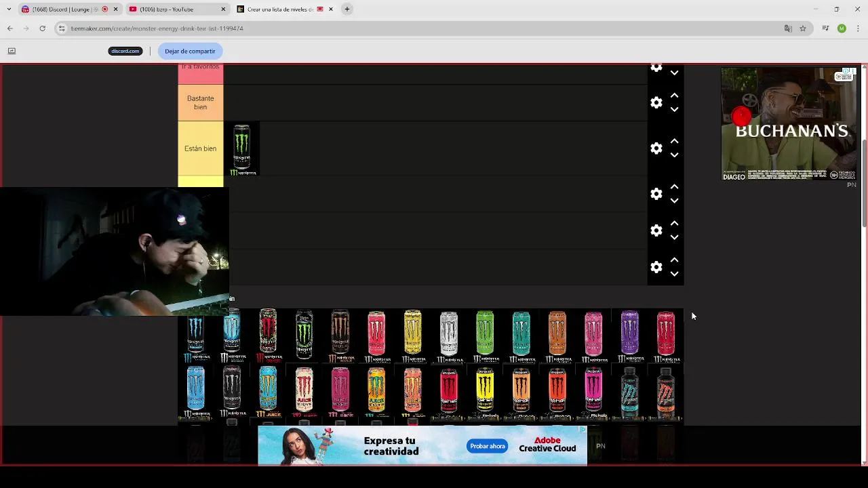This screenshot has height=488, width=868.
Task: Bookmark this page with the star
Action: click(803, 28)
